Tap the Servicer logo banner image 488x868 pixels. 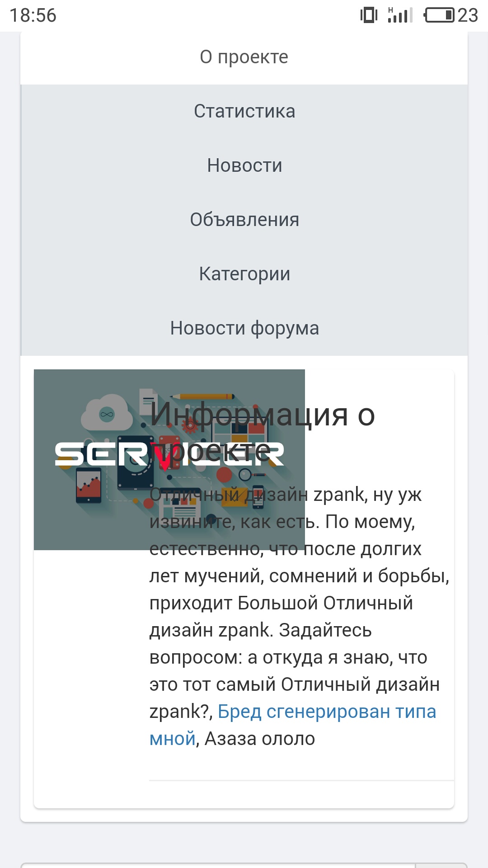click(x=169, y=460)
